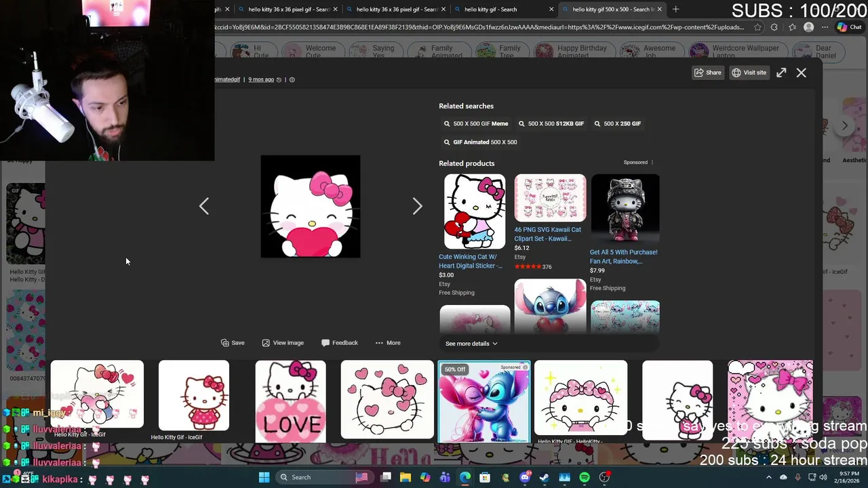Image resolution: width=868 pixels, height=488 pixels.
Task: Show hidden system tray icons
Action: 769,477
